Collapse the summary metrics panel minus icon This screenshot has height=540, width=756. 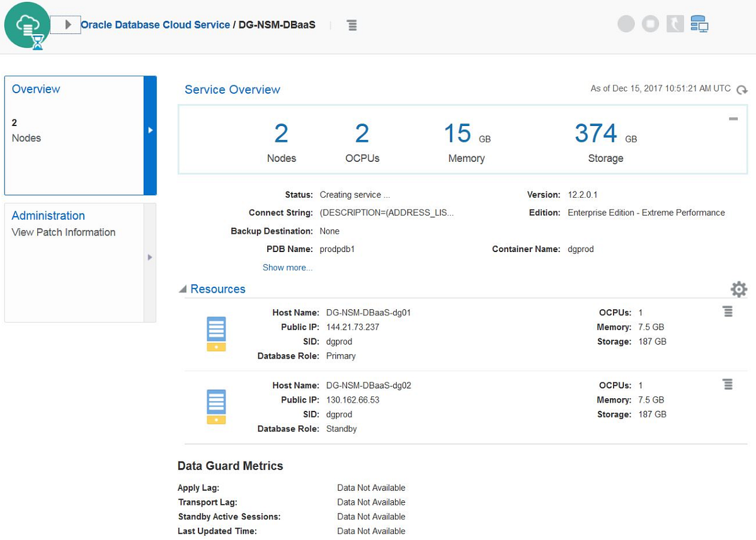(x=733, y=118)
